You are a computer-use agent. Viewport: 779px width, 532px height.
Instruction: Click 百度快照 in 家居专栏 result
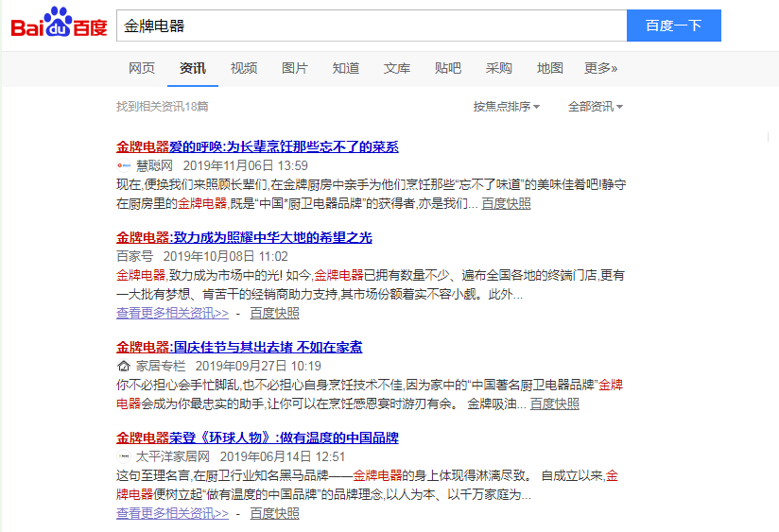[x=554, y=403]
